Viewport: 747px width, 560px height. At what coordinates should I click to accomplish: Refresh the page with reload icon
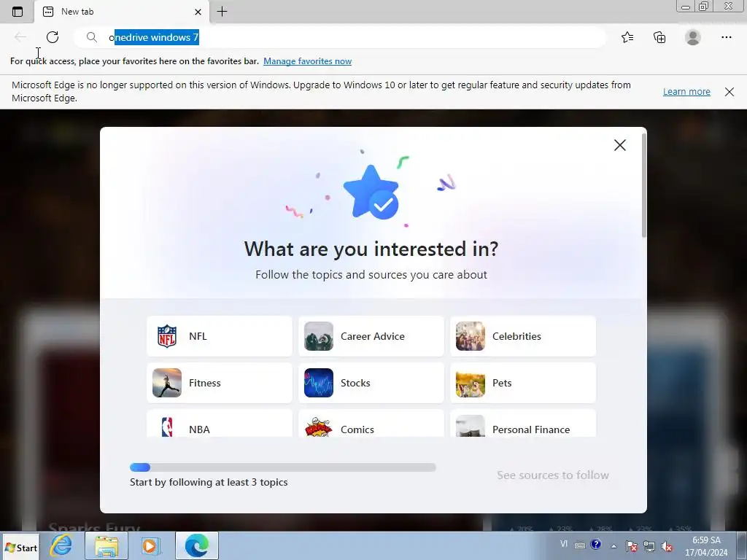click(53, 37)
